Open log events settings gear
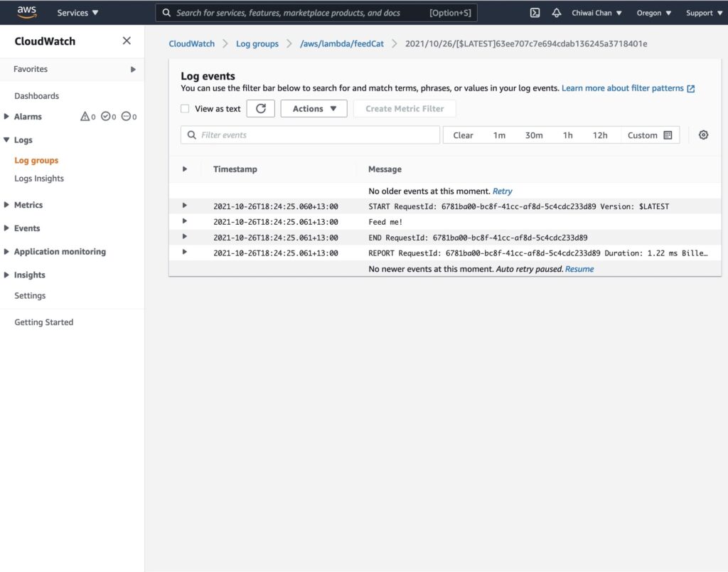728x572 pixels. pyautogui.click(x=703, y=134)
